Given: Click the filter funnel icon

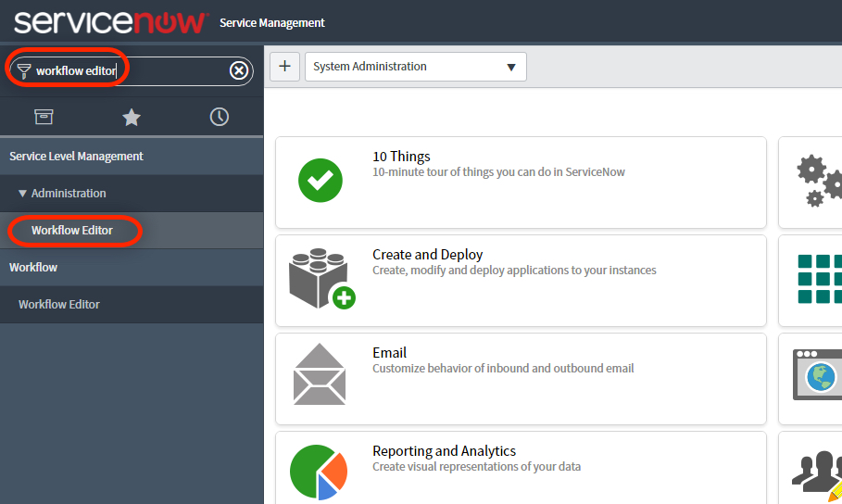Looking at the screenshot, I should (x=23, y=70).
